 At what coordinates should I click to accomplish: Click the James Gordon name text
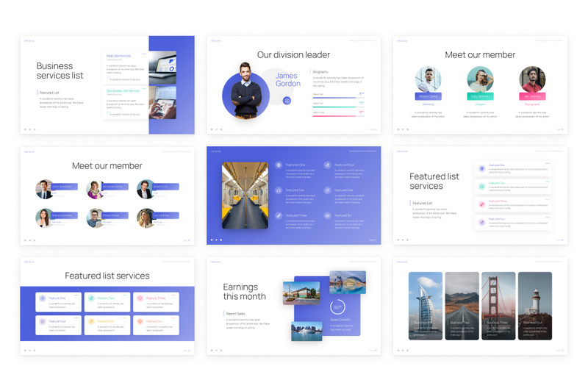click(x=288, y=80)
